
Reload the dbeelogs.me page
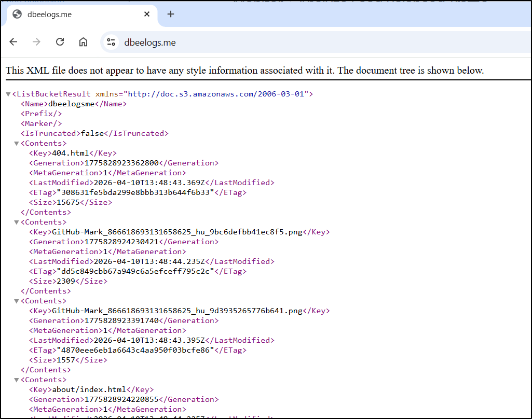[60, 42]
